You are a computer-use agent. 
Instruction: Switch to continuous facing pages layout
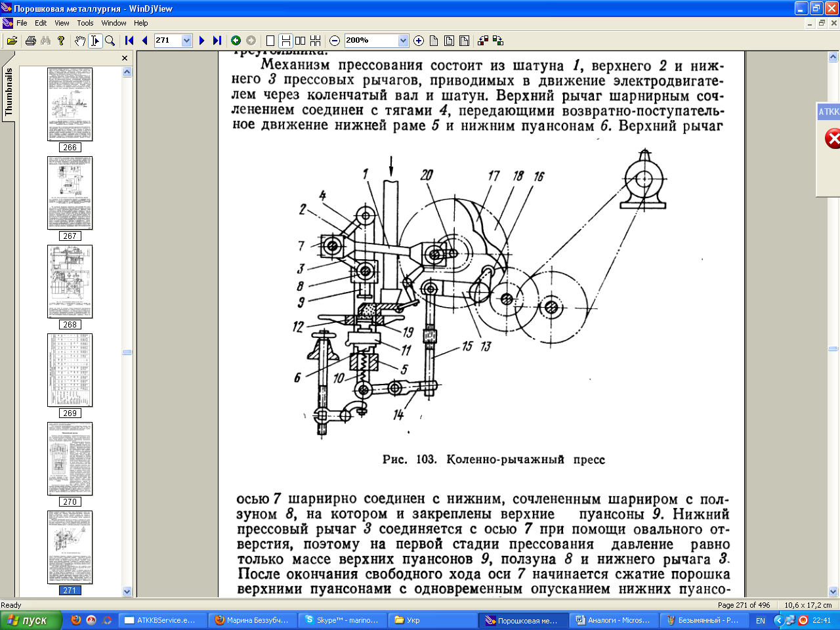coord(316,41)
